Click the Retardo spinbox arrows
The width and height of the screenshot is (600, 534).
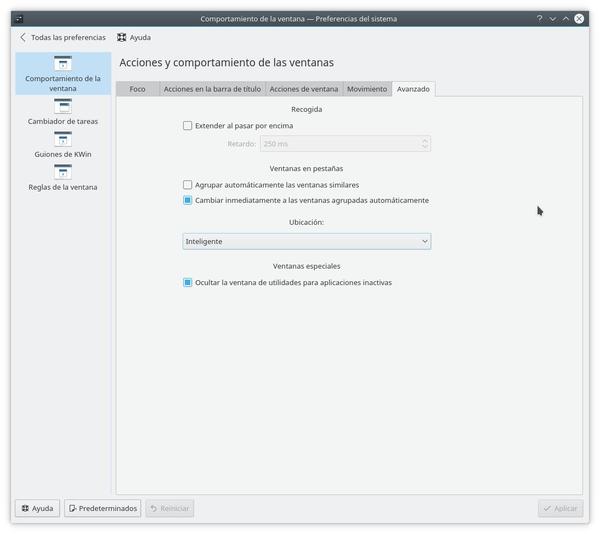[425, 144]
